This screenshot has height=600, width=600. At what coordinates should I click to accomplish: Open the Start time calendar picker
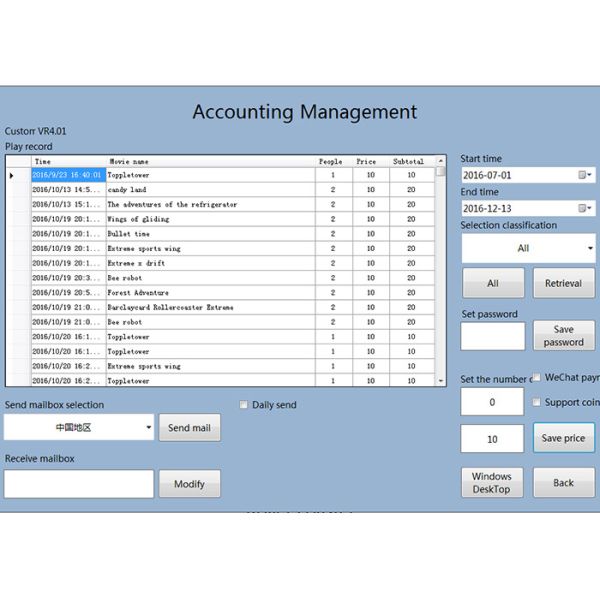coord(585,175)
